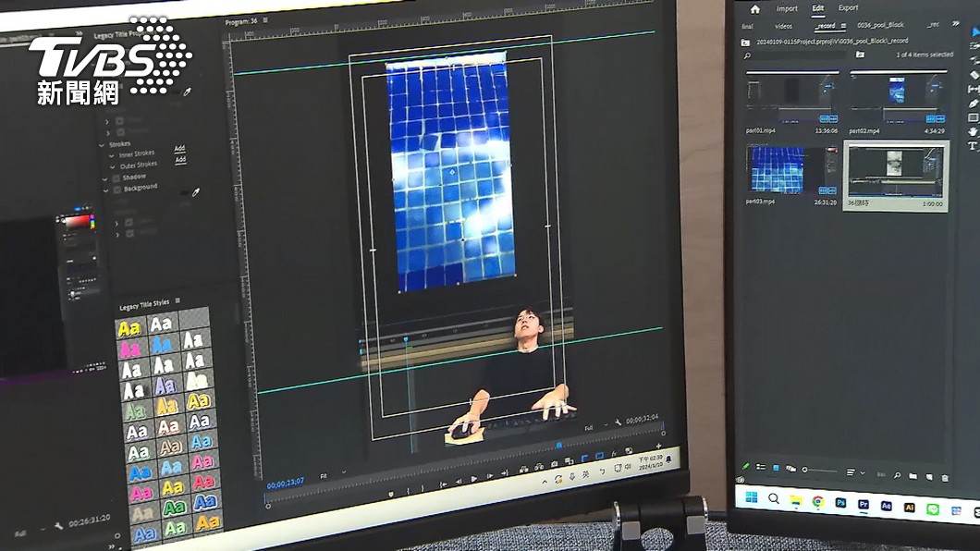Select the Hand tool
This screenshot has height=551, width=980.
point(974,132)
